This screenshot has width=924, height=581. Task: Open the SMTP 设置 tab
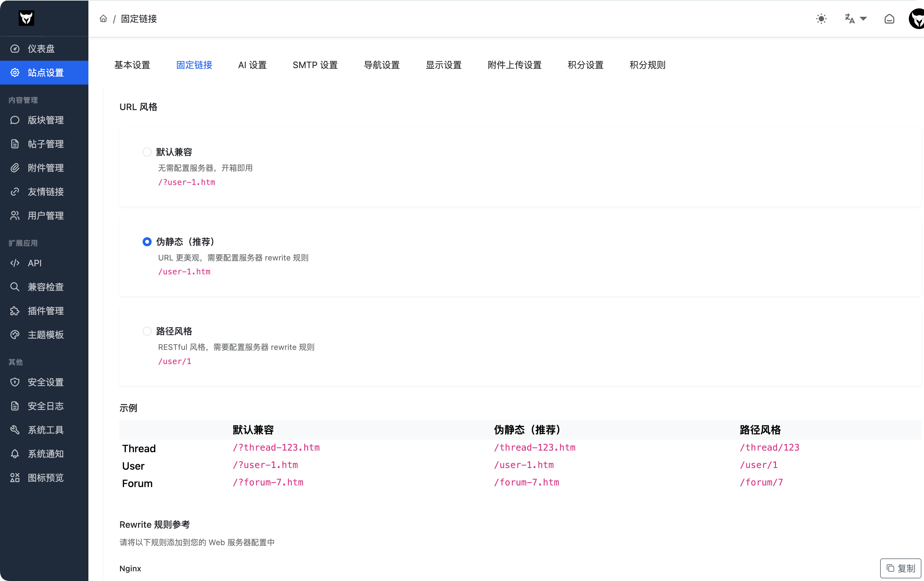tap(315, 65)
